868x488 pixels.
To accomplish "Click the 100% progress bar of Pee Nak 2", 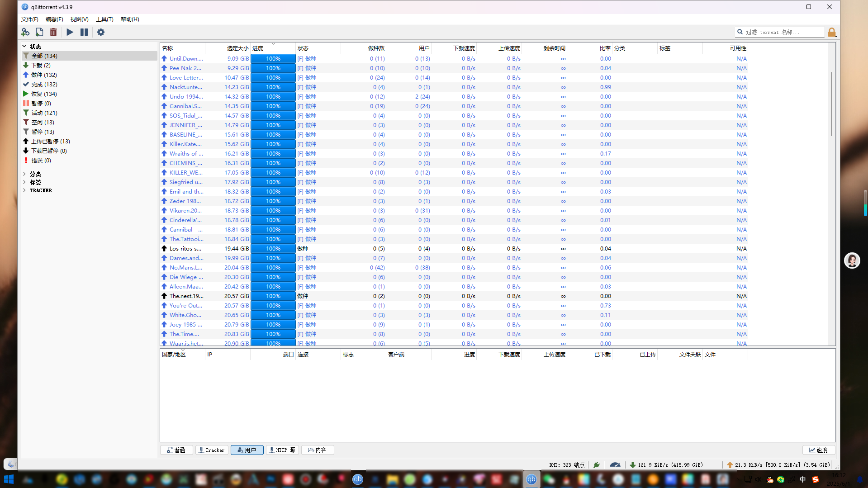I will point(273,68).
